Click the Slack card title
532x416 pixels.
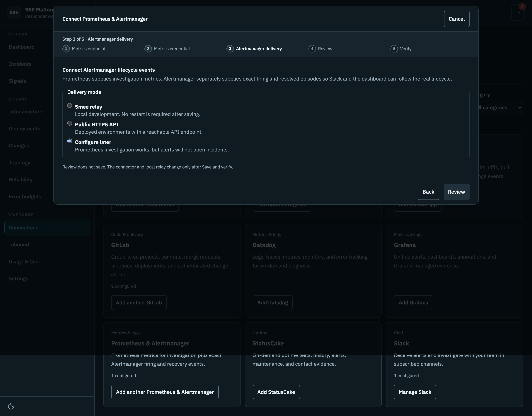tap(401, 343)
